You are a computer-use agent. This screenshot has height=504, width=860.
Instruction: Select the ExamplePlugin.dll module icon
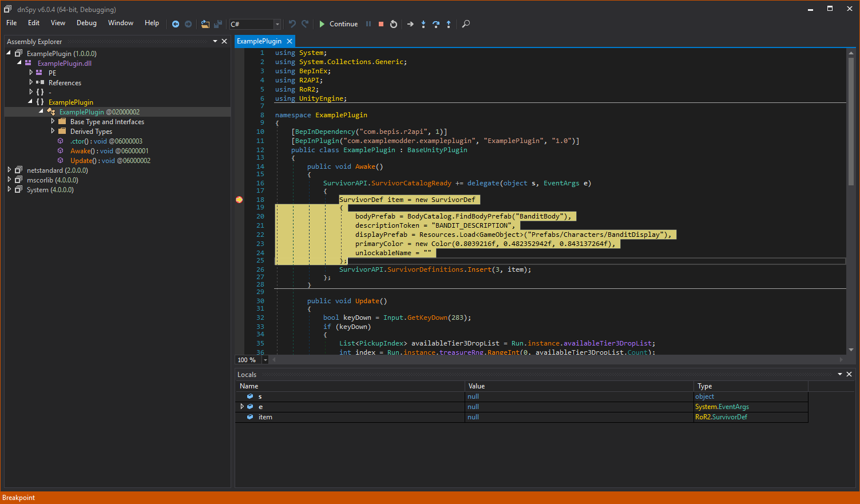[x=28, y=63]
